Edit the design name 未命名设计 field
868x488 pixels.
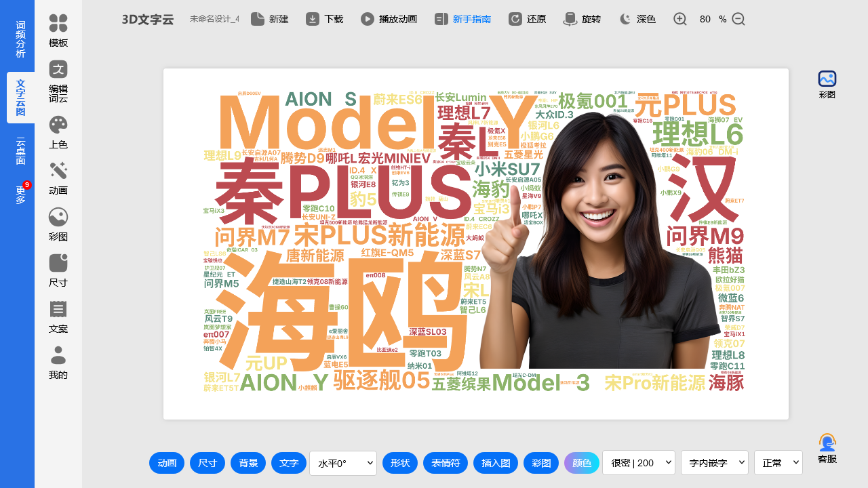tap(214, 19)
